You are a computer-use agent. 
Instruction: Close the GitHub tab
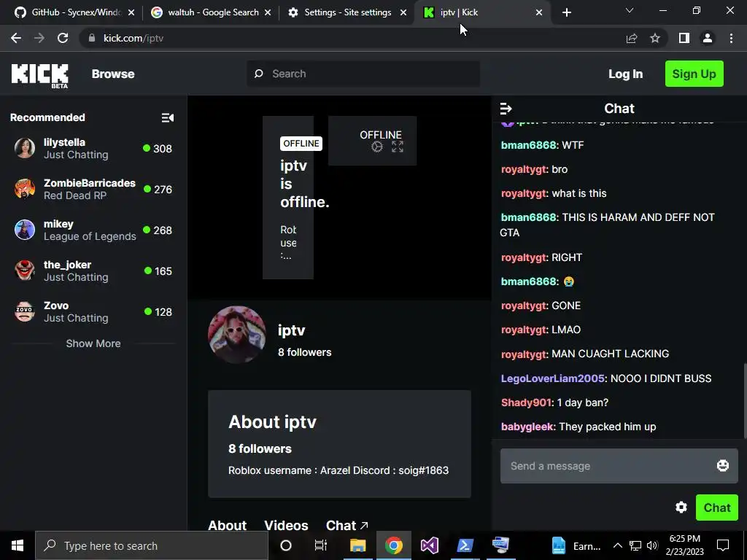[x=131, y=12]
